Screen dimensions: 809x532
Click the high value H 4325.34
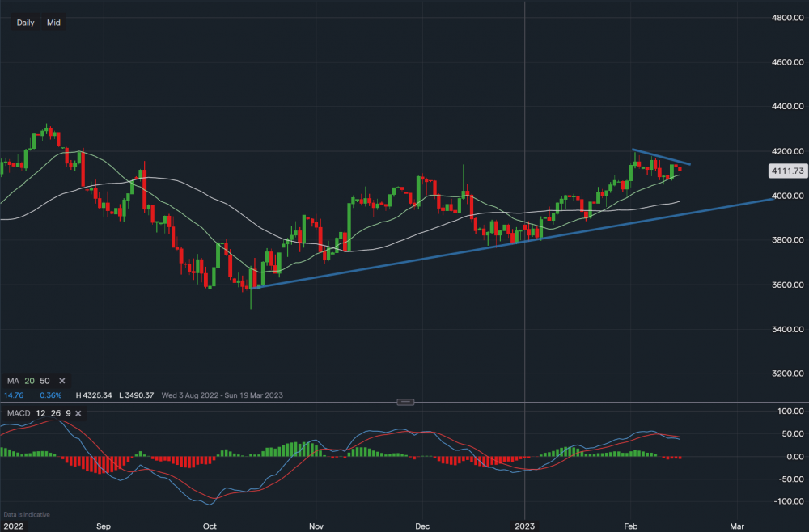click(95, 395)
